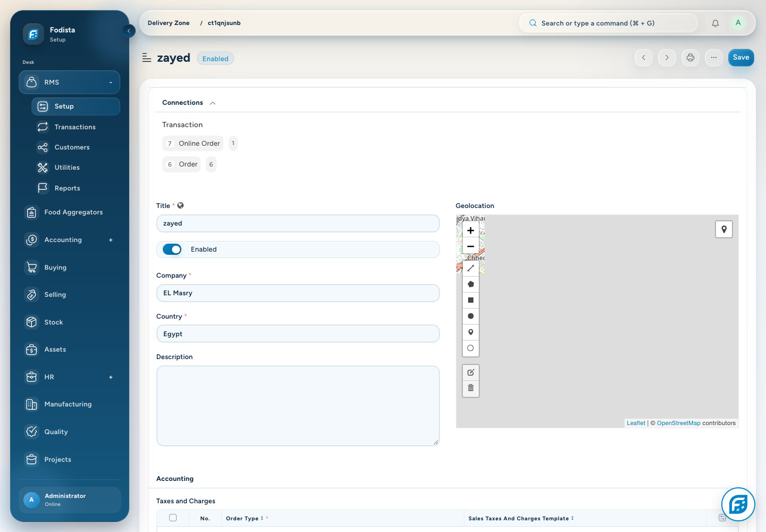This screenshot has width=766, height=532.
Task: Open the OpenStreetMap attribution link
Action: tap(679, 423)
